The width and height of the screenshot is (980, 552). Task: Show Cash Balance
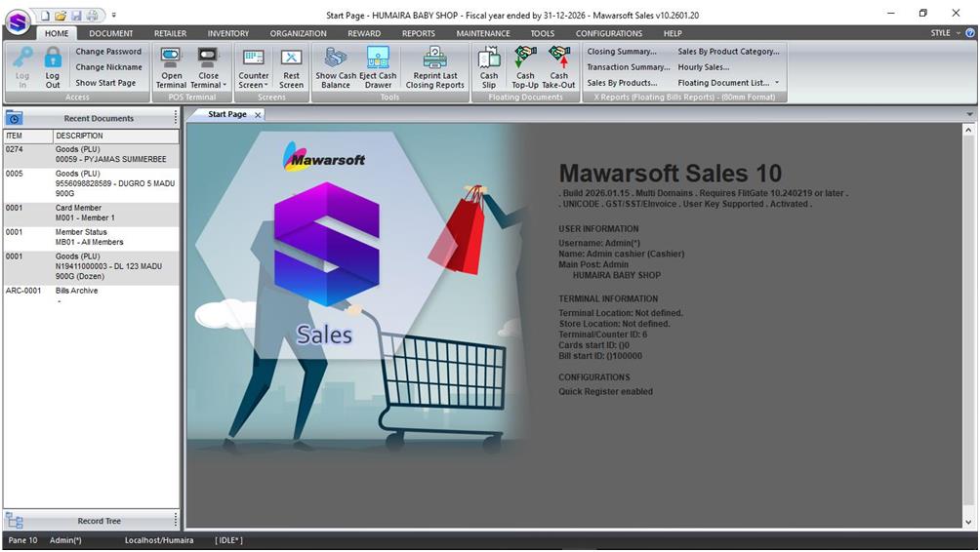tap(336, 66)
